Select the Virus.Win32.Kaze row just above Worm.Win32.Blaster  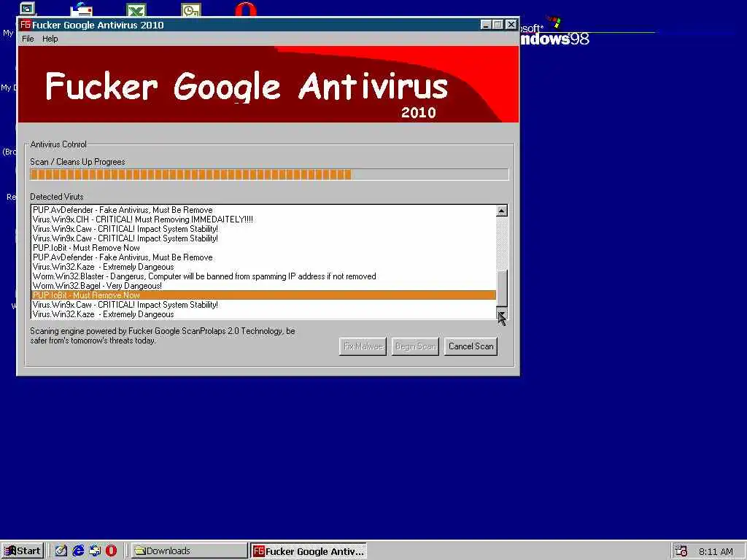[x=263, y=267]
